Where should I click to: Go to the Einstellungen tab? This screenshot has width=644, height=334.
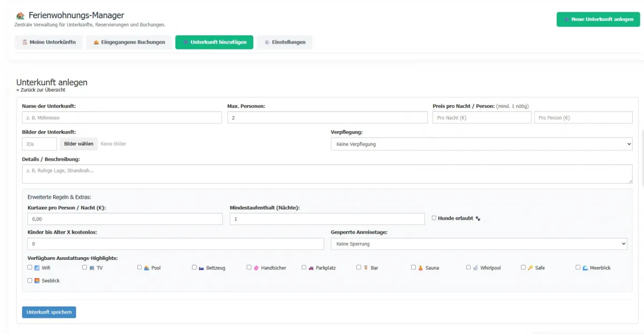[x=284, y=42]
